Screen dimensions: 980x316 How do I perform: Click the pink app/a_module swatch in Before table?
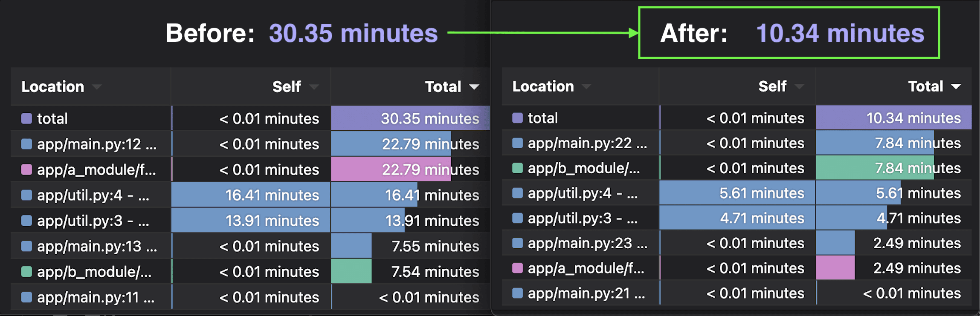click(26, 169)
